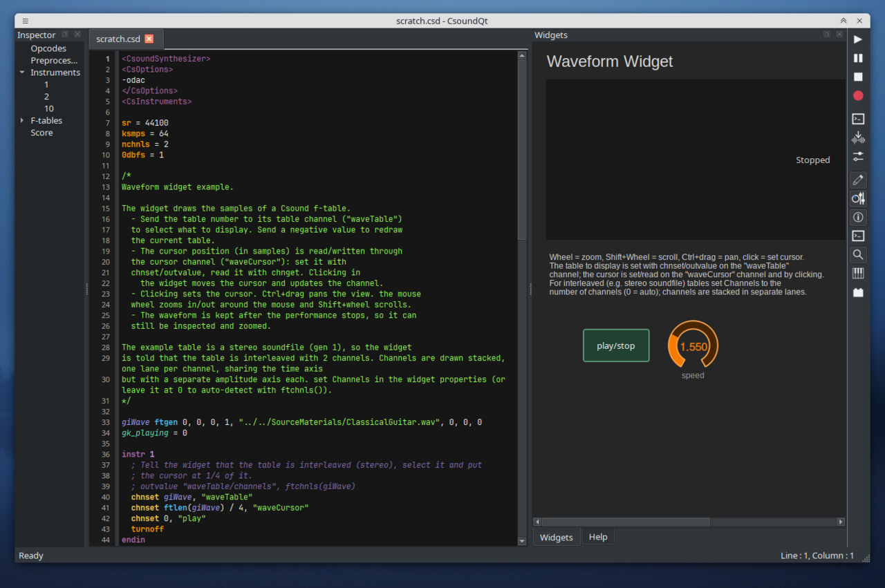Select Opcodes in the Inspector
The height and width of the screenshot is (588, 885).
pyautogui.click(x=48, y=48)
